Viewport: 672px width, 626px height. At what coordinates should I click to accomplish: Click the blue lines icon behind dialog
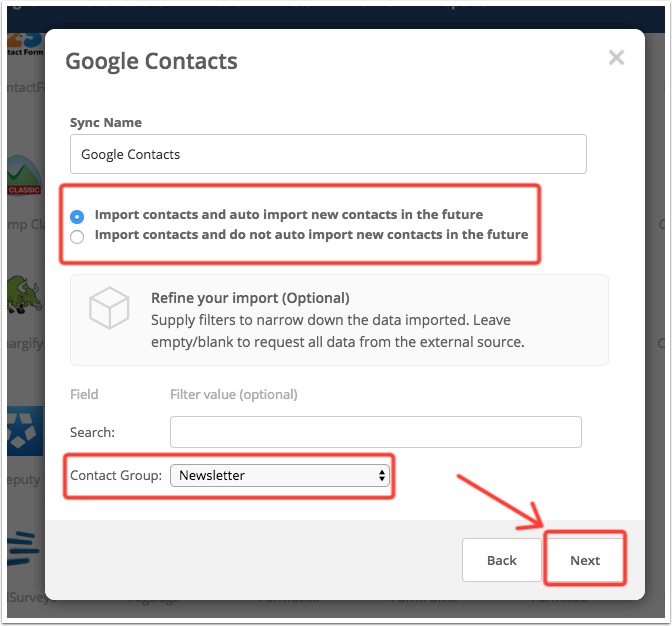click(22, 548)
